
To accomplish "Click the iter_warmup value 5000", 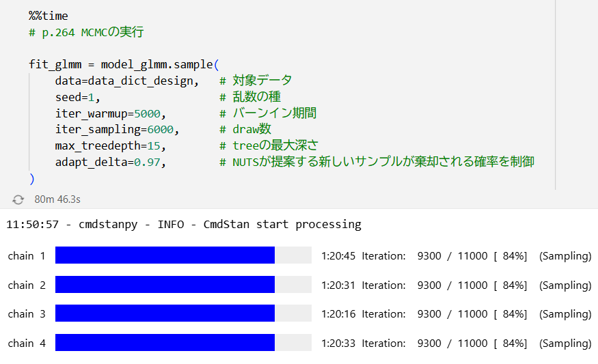I will (147, 113).
